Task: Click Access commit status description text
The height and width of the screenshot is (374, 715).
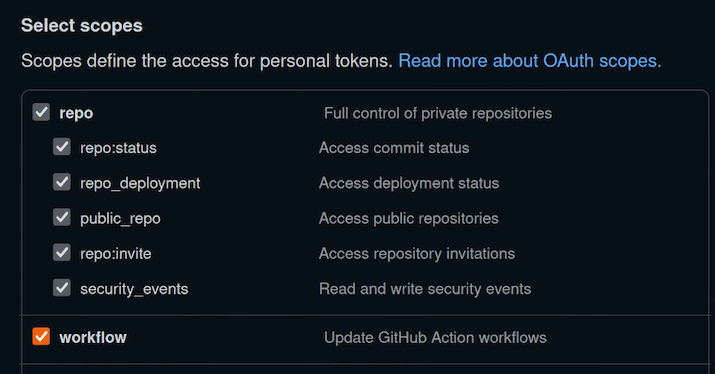Action: (394, 148)
